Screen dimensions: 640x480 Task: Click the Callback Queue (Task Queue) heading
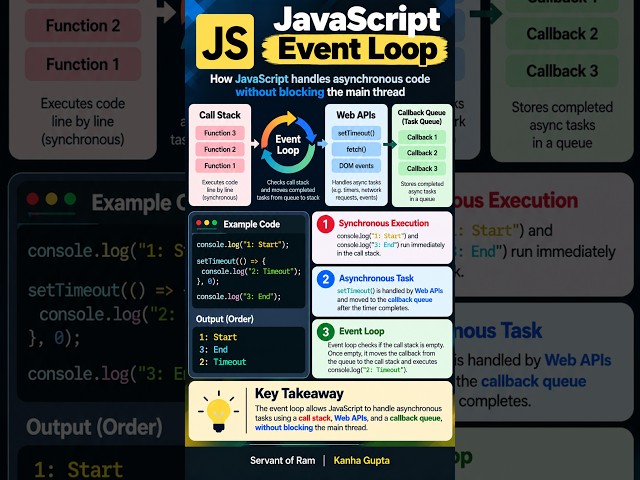click(422, 117)
